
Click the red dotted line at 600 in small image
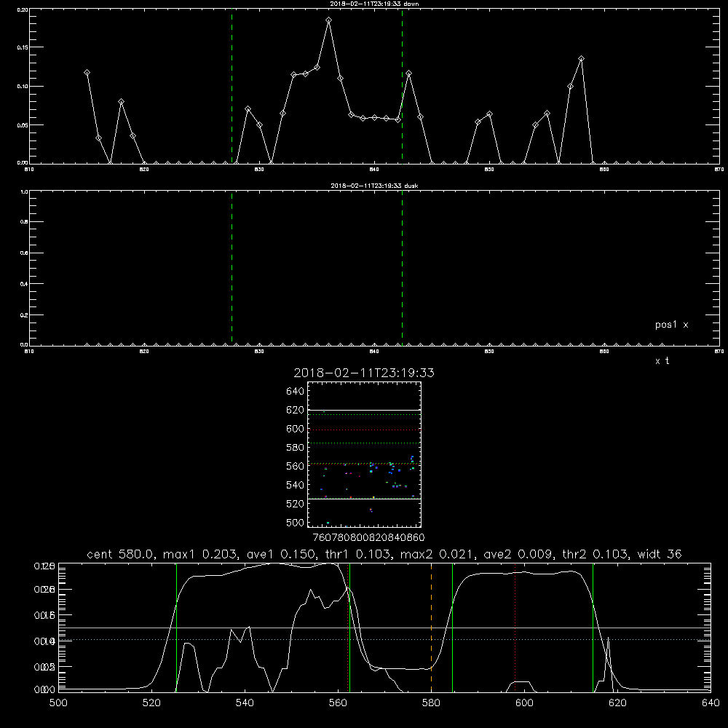point(364,430)
